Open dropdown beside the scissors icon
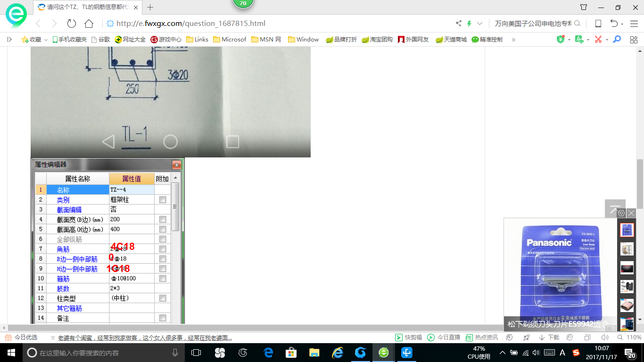The height and width of the screenshot is (362, 644). pyautogui.click(x=607, y=40)
